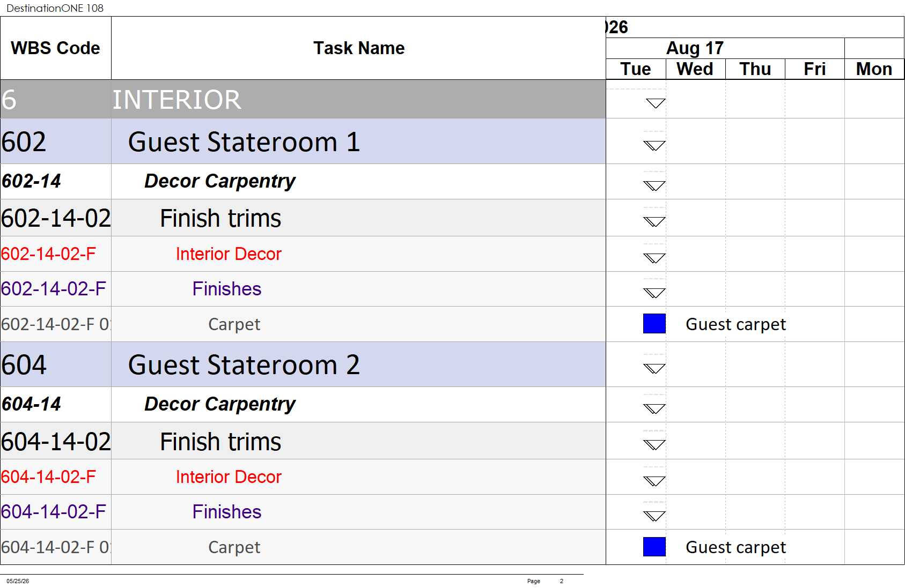
Task: Click Guest carpet label in Stateroom 2 row
Action: pos(735,547)
